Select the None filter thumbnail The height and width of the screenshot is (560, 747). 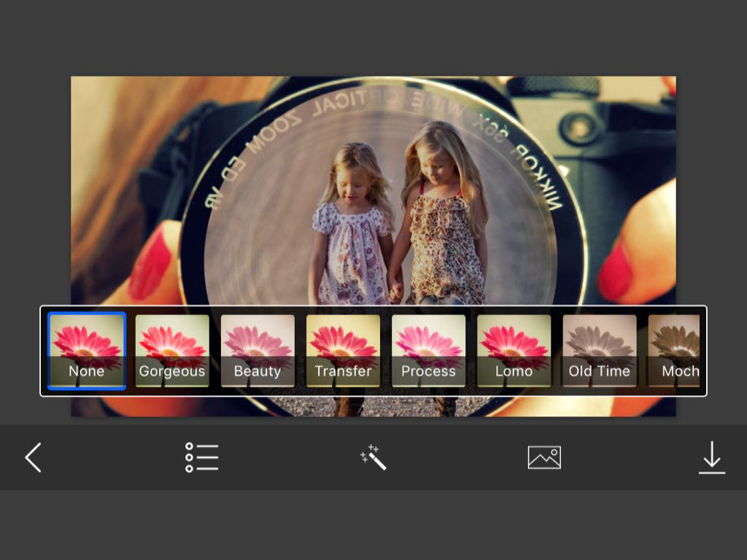(87, 351)
